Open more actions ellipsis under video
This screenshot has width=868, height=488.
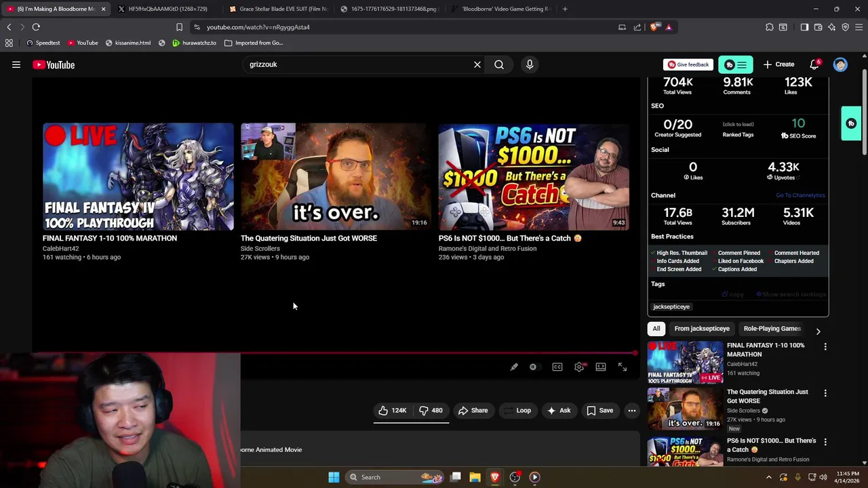pyautogui.click(x=631, y=410)
